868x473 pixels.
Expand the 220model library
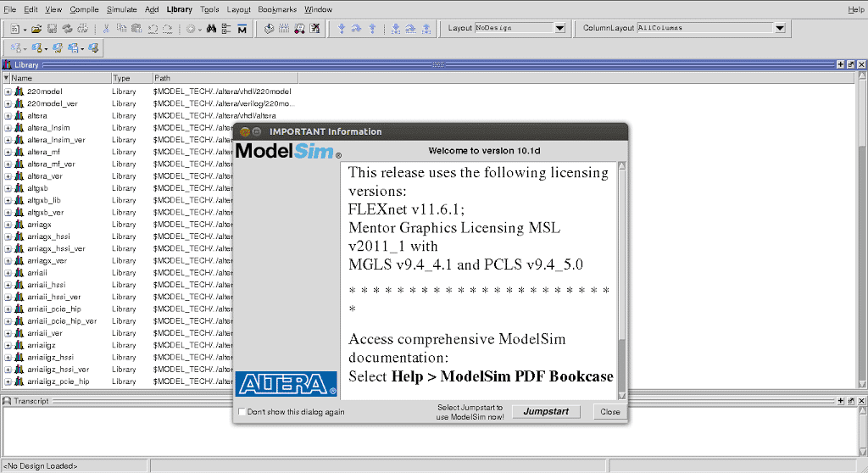click(8, 92)
